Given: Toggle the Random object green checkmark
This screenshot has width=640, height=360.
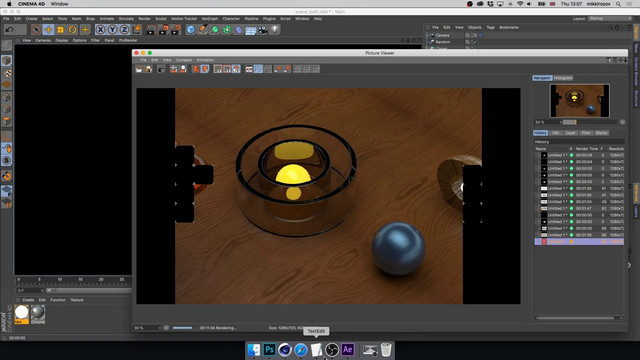Looking at the screenshot, I should pyautogui.click(x=475, y=42).
